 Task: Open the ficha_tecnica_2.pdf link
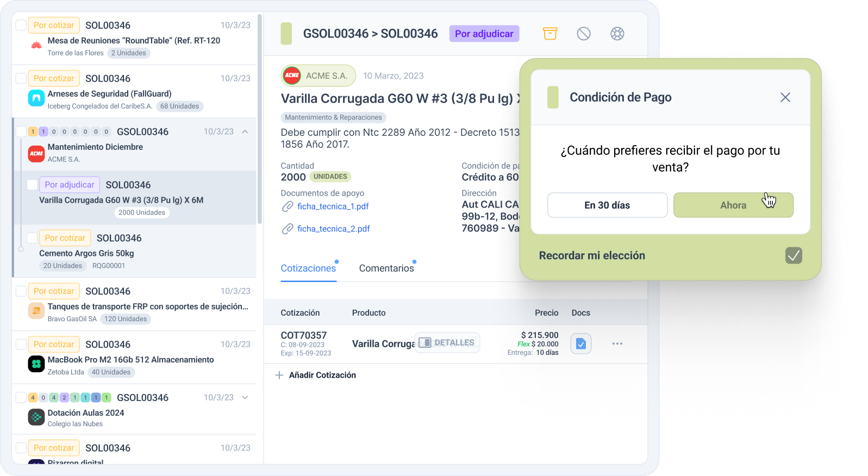point(333,229)
